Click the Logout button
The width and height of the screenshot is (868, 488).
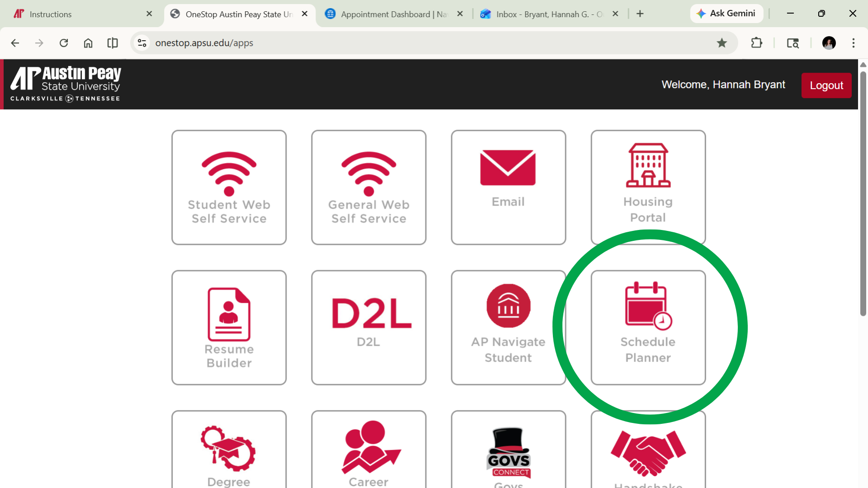click(x=826, y=85)
